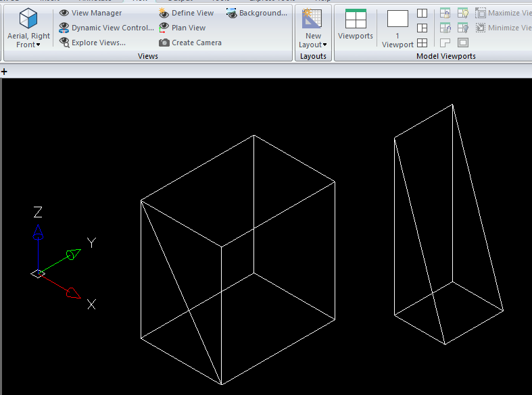Click the New Layout icon
Image resolution: width=532 pixels, height=395 pixels.
coord(312,19)
